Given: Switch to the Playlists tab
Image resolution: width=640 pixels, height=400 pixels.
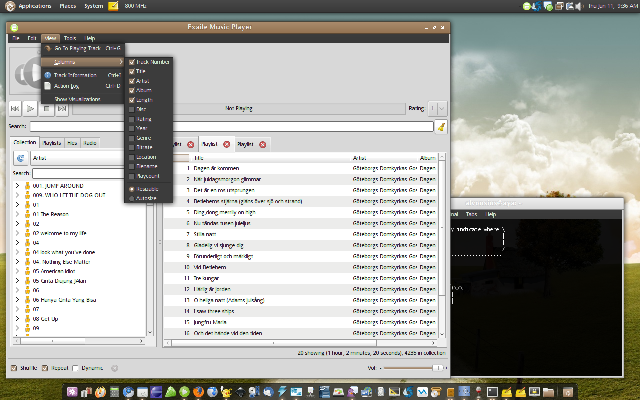Looking at the screenshot, I should pos(52,143).
